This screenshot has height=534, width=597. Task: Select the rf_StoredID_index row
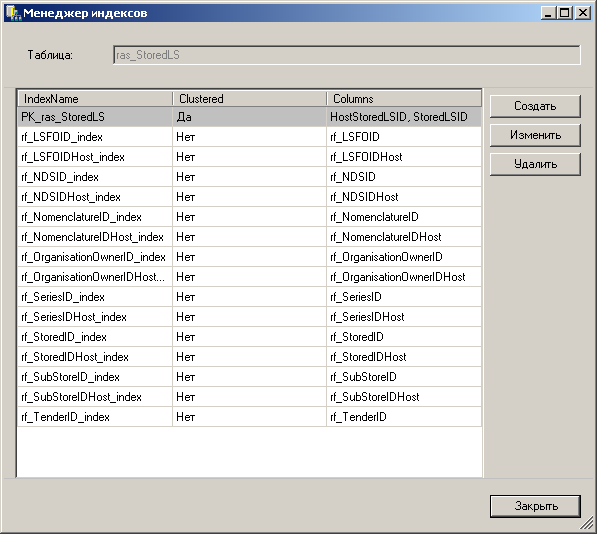[x=249, y=337]
